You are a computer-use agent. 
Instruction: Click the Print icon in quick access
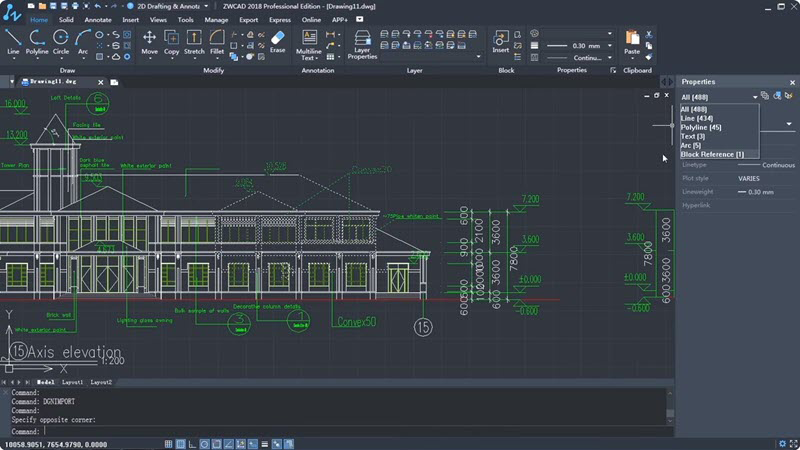pos(75,6)
